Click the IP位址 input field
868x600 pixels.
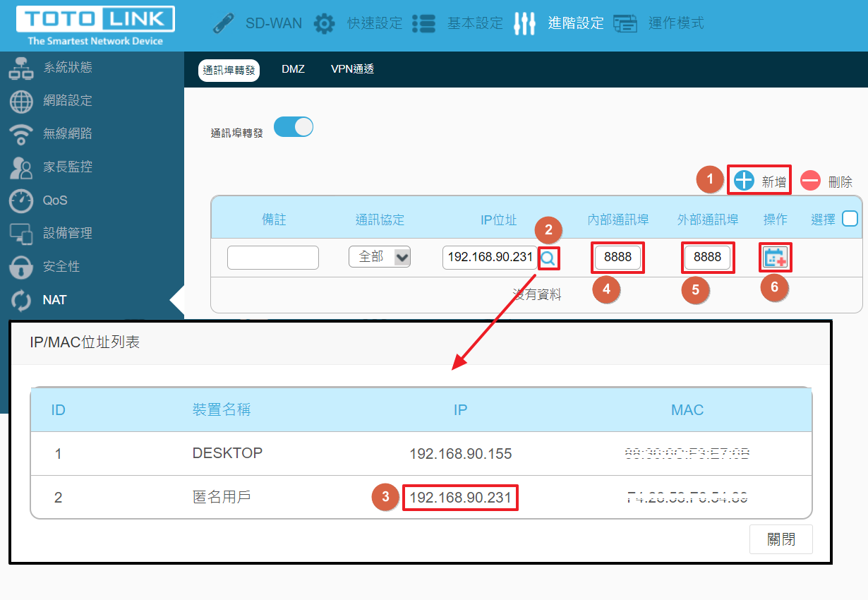(x=490, y=257)
